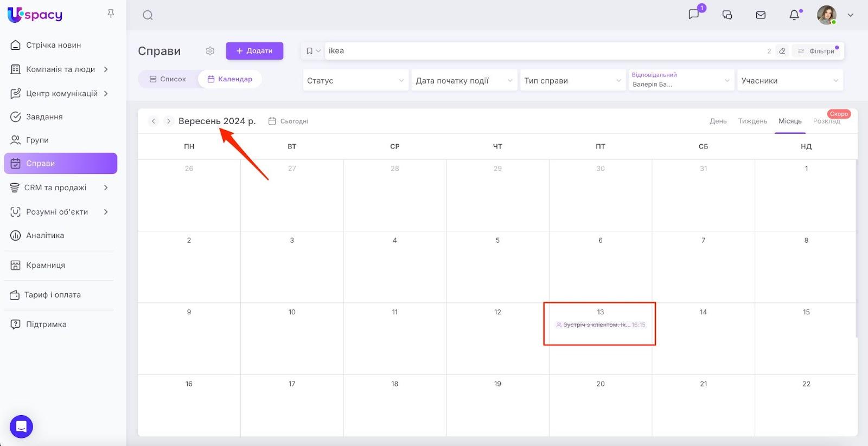Select Справи in the sidebar
Image resolution: width=868 pixels, height=446 pixels.
[x=61, y=163]
